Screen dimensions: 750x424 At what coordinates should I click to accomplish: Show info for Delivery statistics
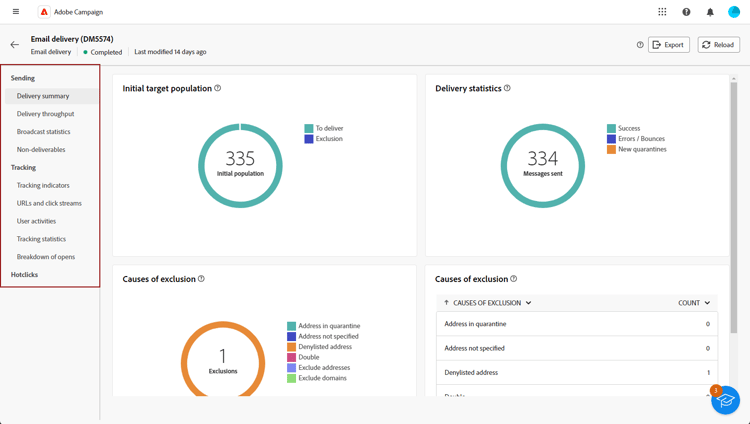click(x=508, y=88)
